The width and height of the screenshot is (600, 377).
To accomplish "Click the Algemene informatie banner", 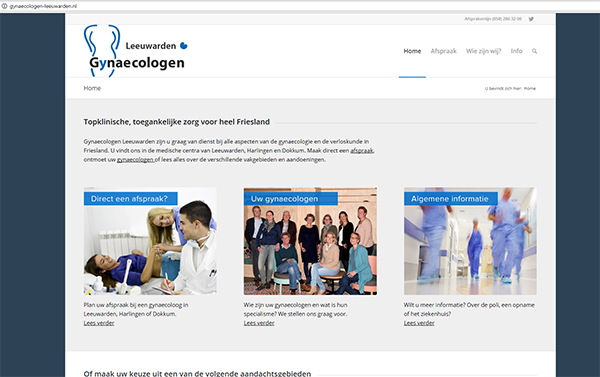I will pos(451,199).
